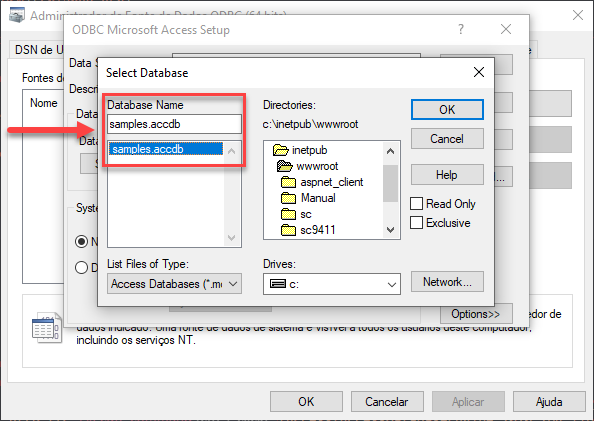Open the DSN de Usuário tab

pyautogui.click(x=38, y=50)
